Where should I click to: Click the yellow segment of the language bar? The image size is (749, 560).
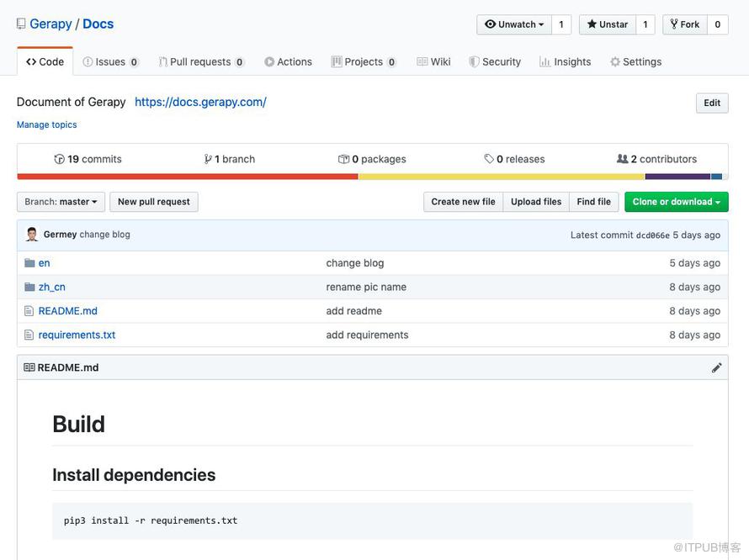coord(502,177)
